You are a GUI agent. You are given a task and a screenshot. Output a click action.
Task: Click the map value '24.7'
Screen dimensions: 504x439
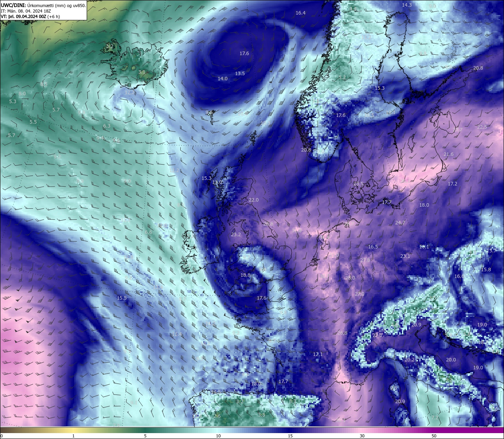click(400, 223)
